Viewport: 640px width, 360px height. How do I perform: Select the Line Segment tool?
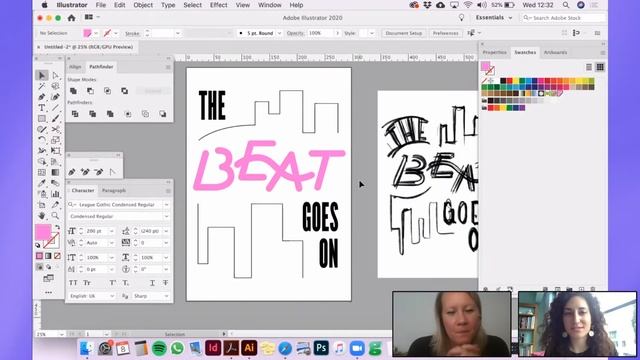click(55, 108)
